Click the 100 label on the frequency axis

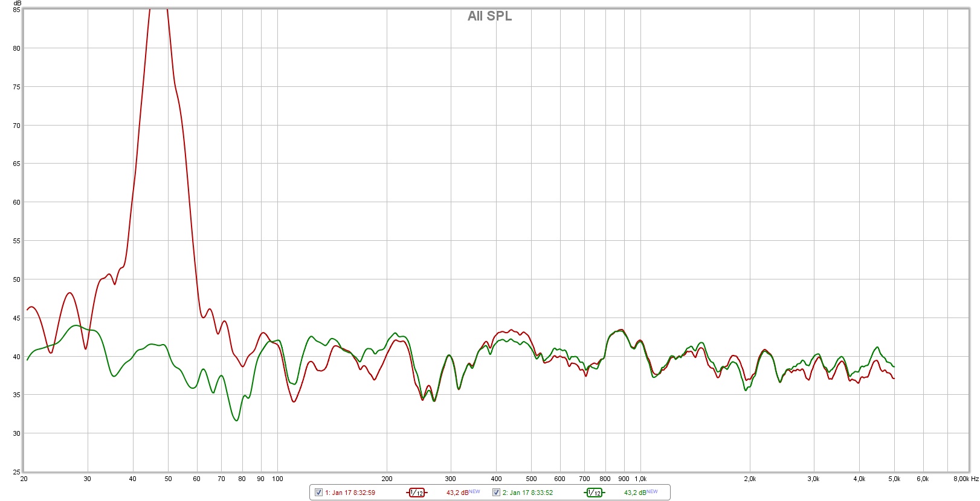tap(277, 479)
